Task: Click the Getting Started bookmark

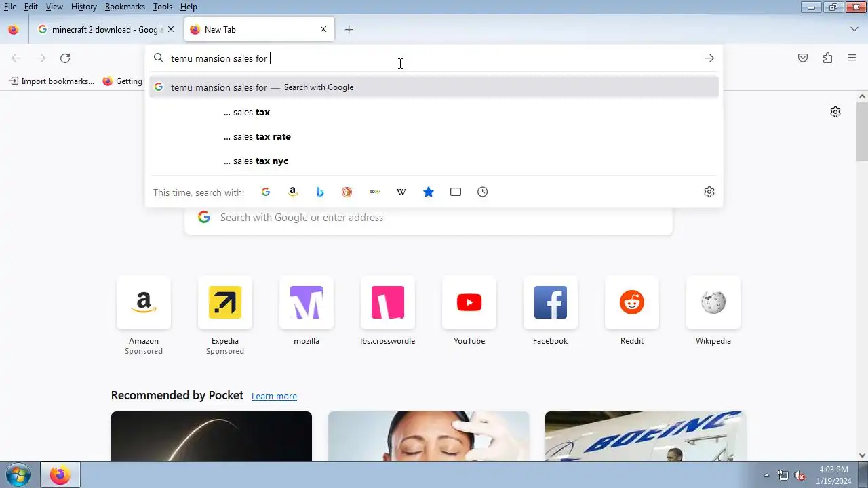Action: pyautogui.click(x=123, y=81)
